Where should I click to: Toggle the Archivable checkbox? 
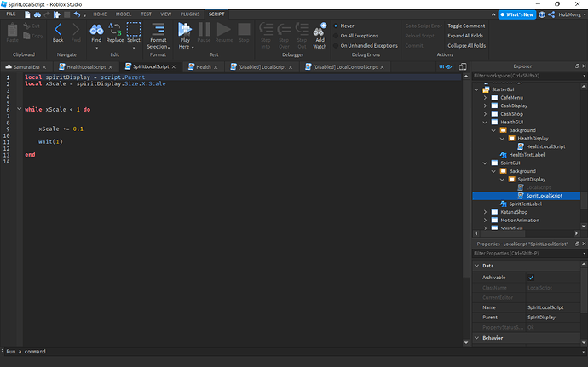[531, 278]
